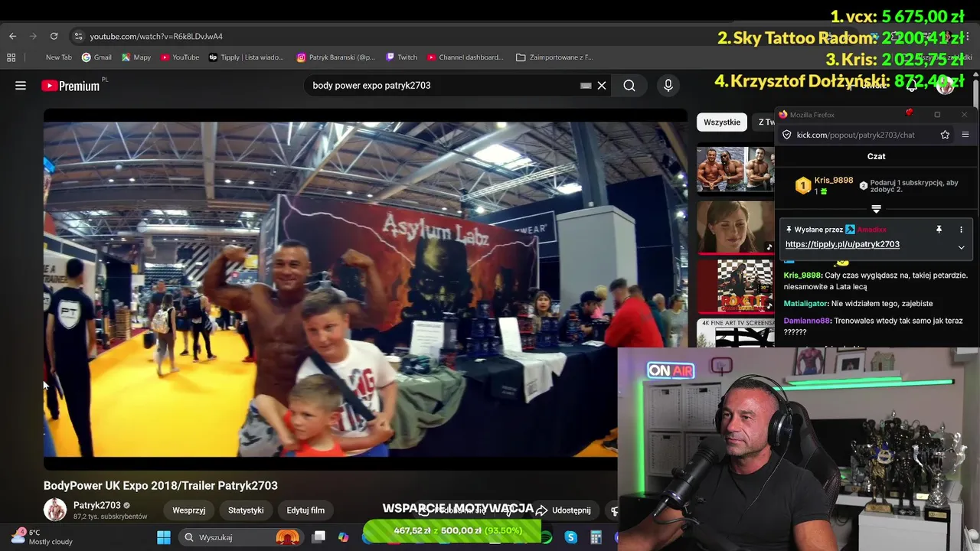Open the tipply.pl/u/patryk2703 link

pos(842,244)
